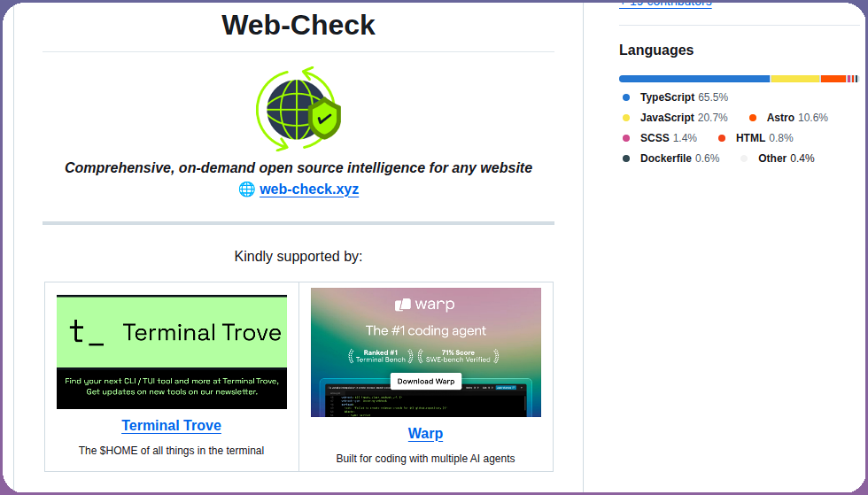Click blue TypeScript segment of language bar
Viewport: 868px width, 495px height.
click(694, 79)
